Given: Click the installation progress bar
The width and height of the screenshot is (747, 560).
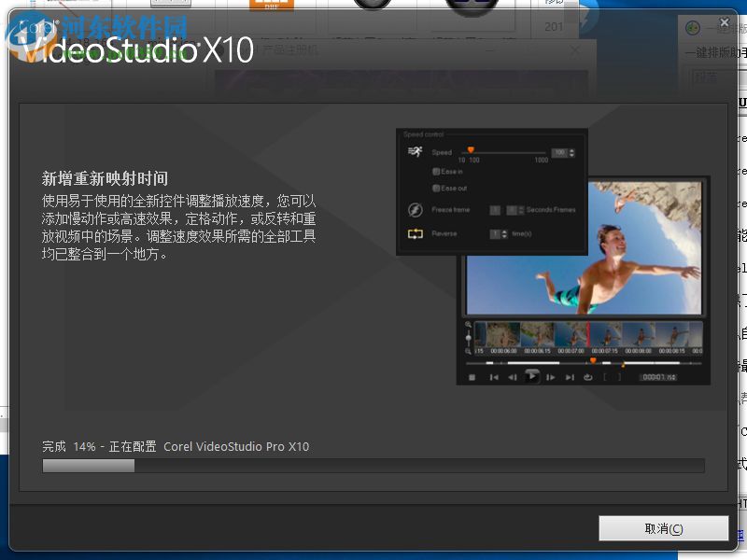Looking at the screenshot, I should [373, 466].
